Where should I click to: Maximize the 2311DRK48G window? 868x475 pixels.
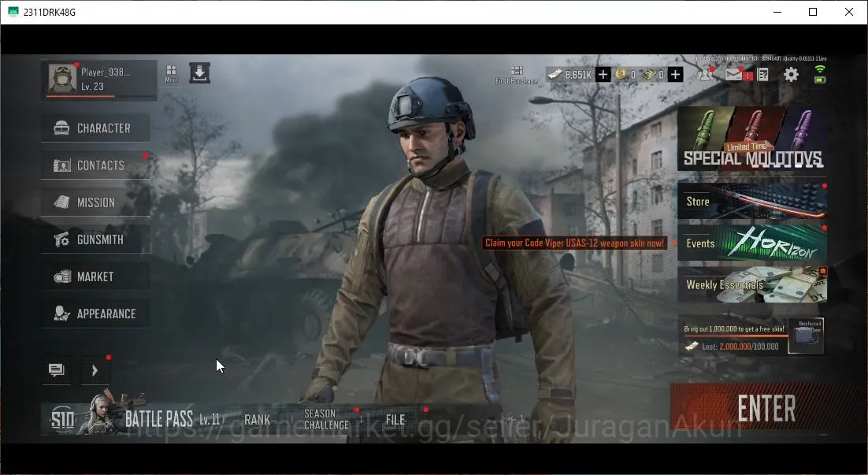(813, 12)
